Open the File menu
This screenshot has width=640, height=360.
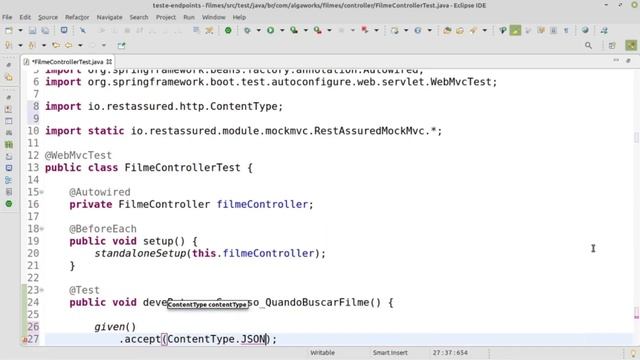7,17
